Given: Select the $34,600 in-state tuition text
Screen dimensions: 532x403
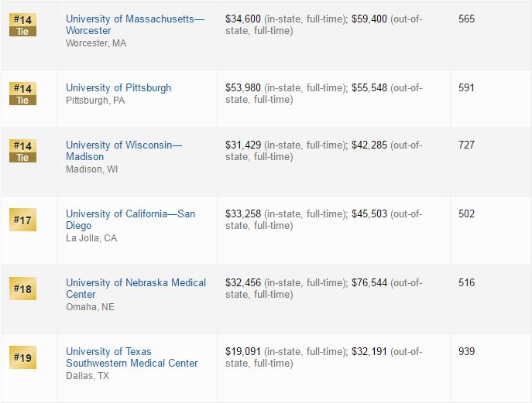Looking at the screenshot, I should (x=243, y=19).
